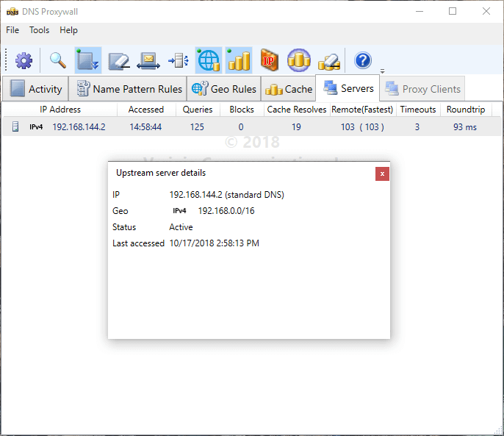Click the DNS Proxywall title bar app icon

12,12
